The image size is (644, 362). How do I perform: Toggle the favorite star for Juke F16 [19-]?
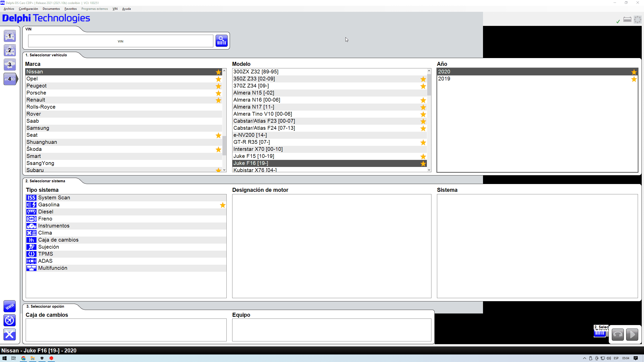pos(423,164)
